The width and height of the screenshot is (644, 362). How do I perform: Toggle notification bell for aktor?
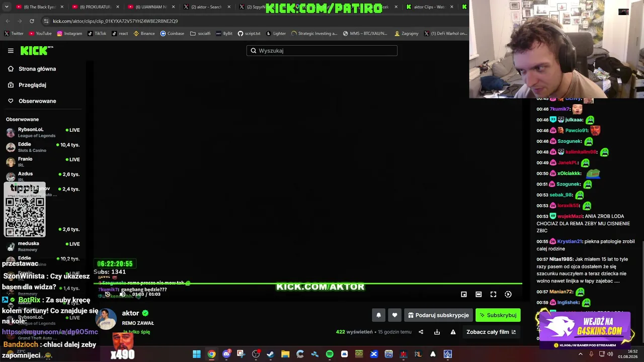pyautogui.click(x=378, y=315)
